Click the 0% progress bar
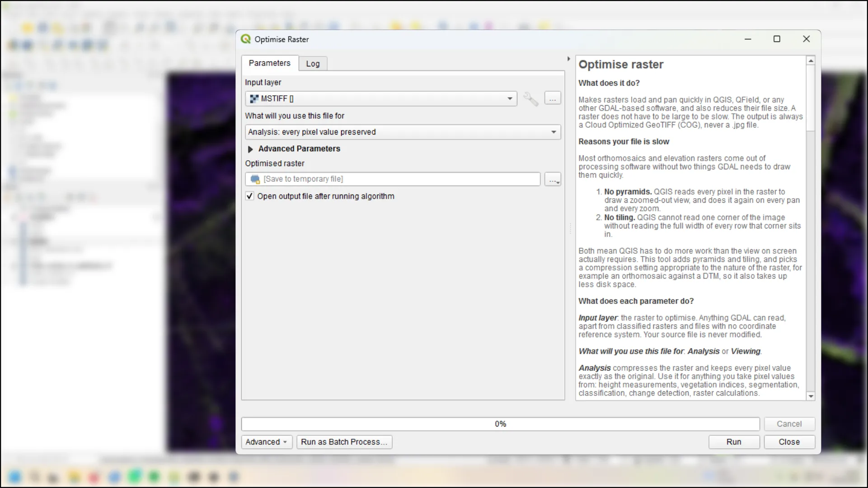The image size is (868, 488). pos(500,424)
